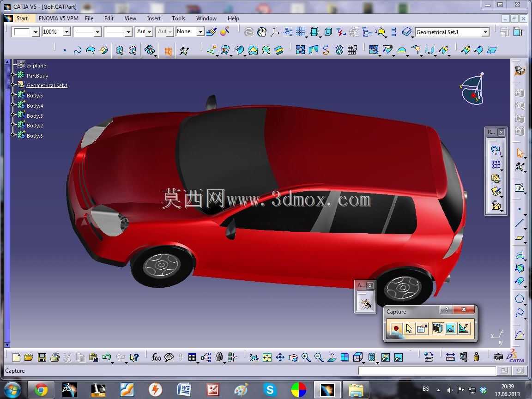
Task: Click the Pan icon
Action: coord(280,357)
